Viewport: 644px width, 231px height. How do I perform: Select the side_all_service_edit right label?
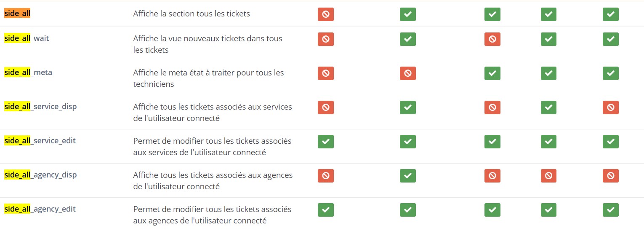(x=40, y=141)
